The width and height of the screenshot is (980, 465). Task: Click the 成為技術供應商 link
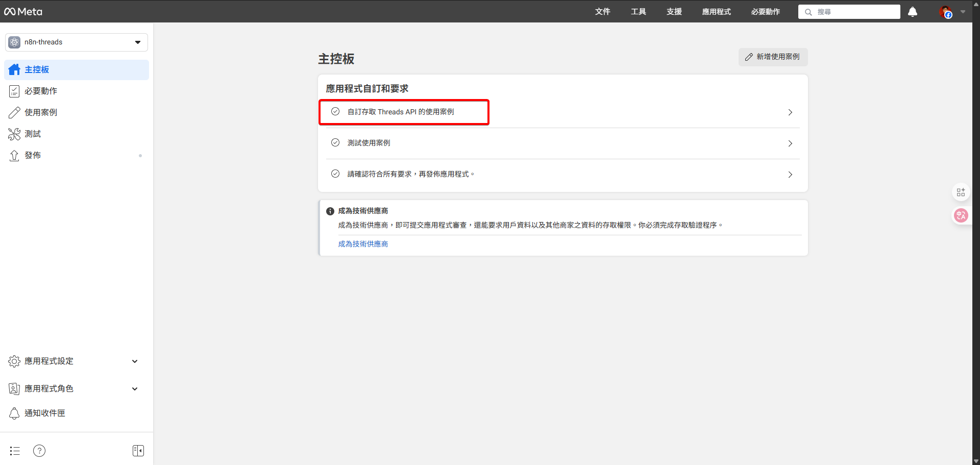tap(363, 244)
